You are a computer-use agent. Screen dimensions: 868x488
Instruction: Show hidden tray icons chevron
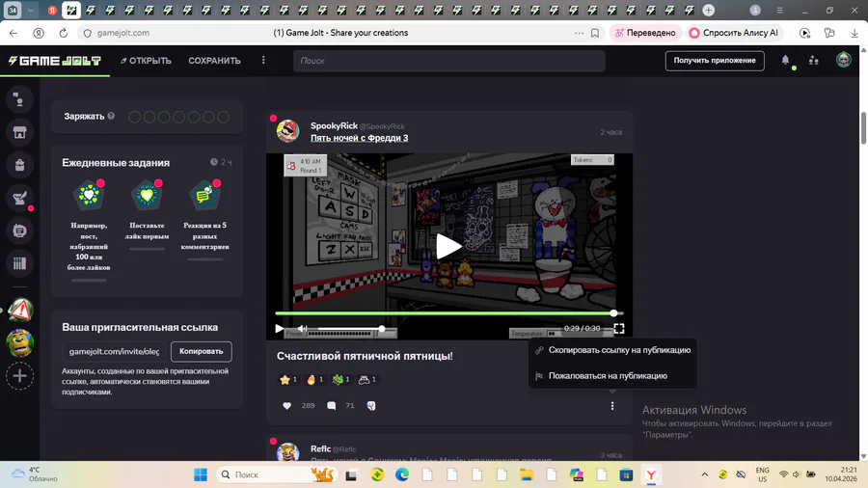705,474
